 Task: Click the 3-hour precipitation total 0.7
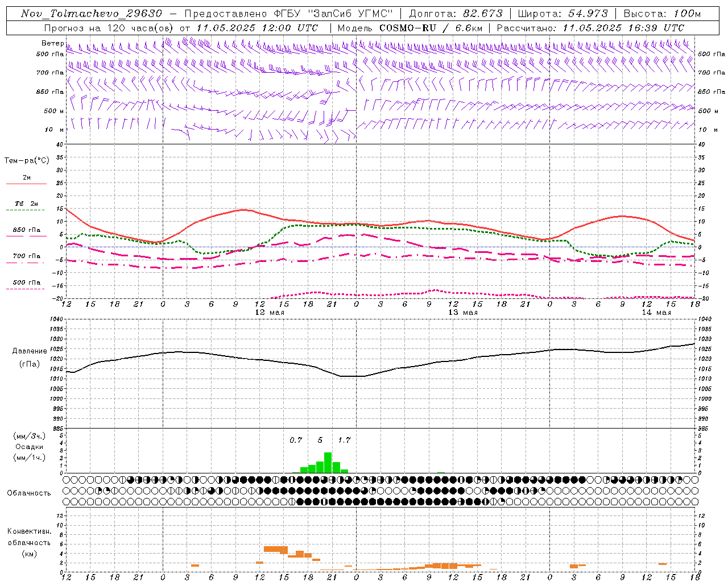pyautogui.click(x=296, y=440)
